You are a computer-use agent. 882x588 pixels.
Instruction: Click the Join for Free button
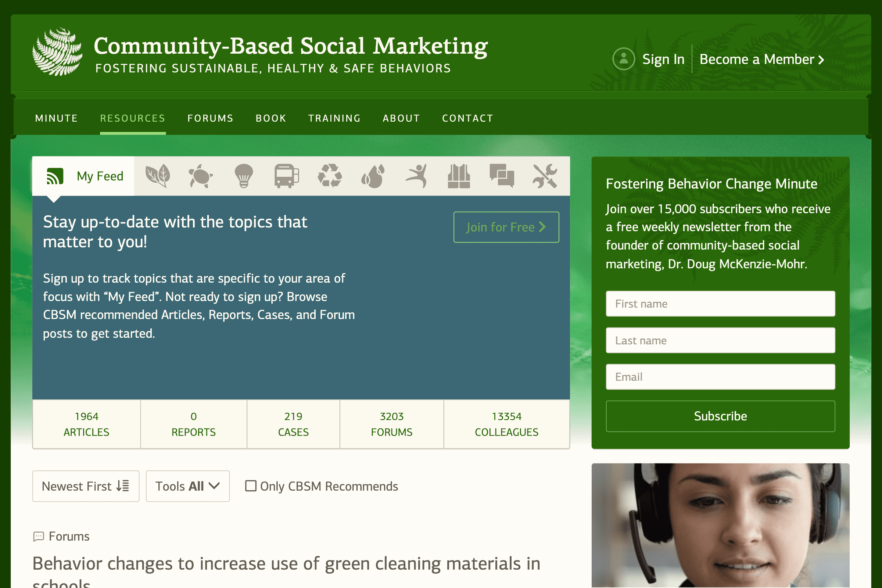(x=506, y=227)
